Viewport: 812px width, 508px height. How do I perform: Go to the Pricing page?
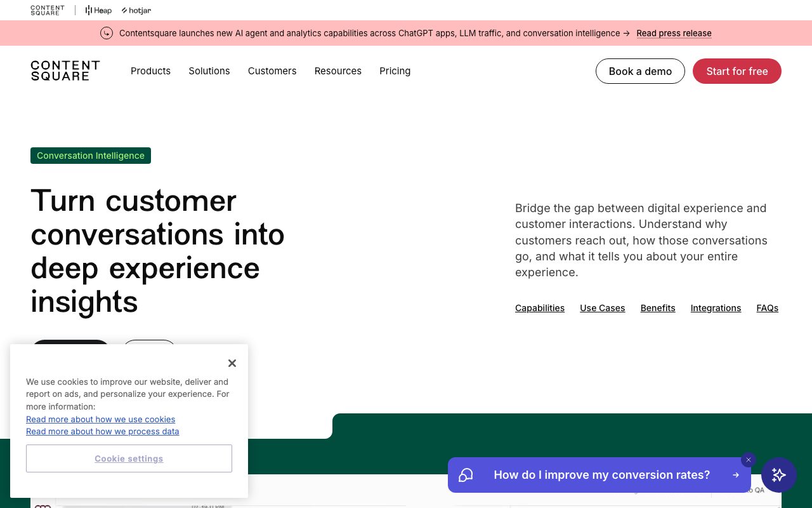tap(395, 71)
